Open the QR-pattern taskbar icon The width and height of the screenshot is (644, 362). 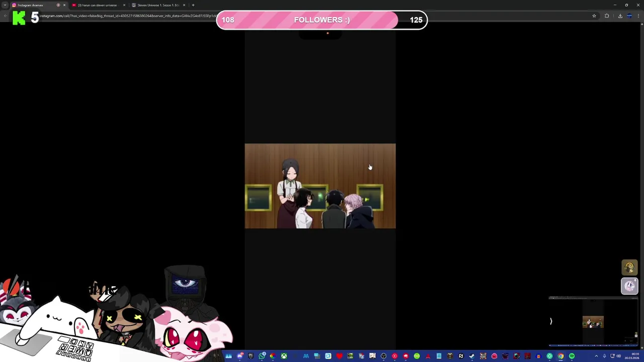pyautogui.click(x=482, y=356)
